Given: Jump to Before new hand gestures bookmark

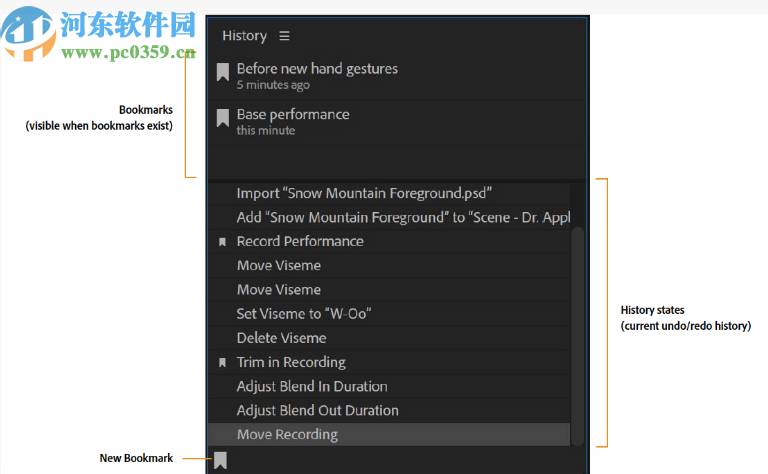Looking at the screenshot, I should [317, 69].
